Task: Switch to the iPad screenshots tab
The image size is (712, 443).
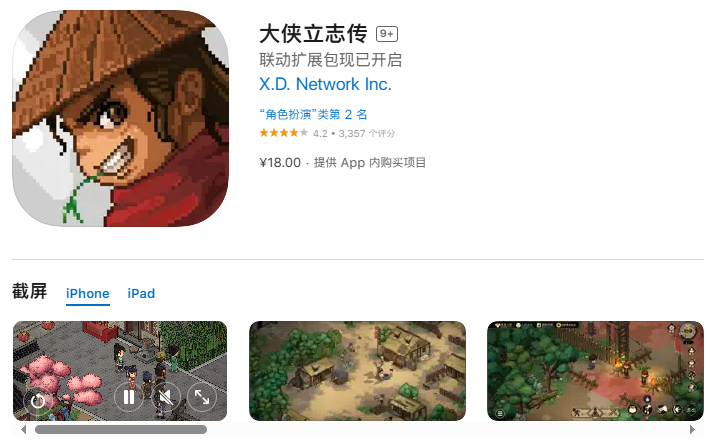Action: click(x=141, y=294)
